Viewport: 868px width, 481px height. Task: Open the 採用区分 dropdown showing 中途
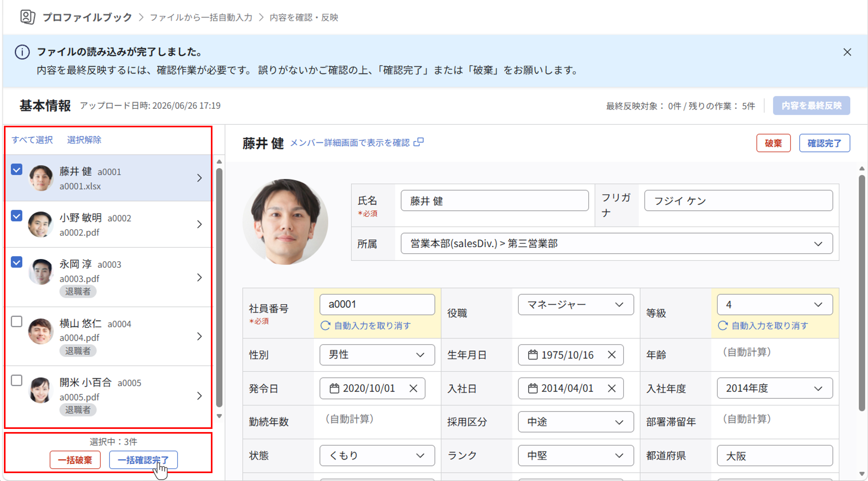point(575,422)
